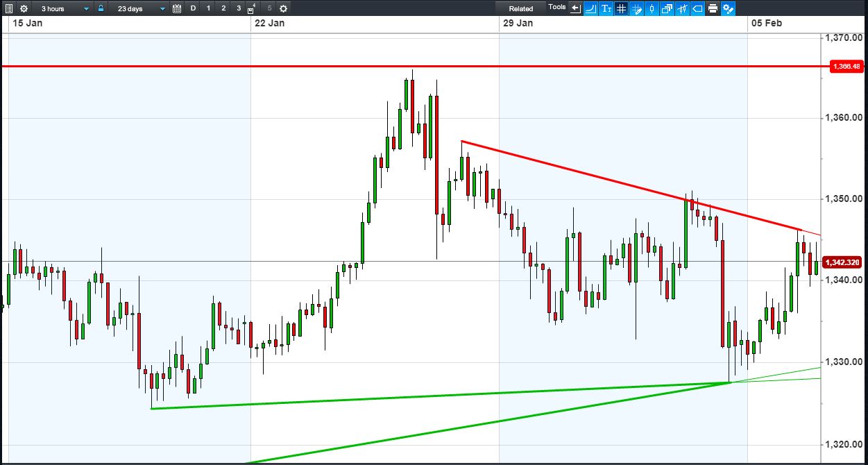The width and height of the screenshot is (868, 465).
Task: Click the save layout 4 disk icon
Action: pos(252,9)
